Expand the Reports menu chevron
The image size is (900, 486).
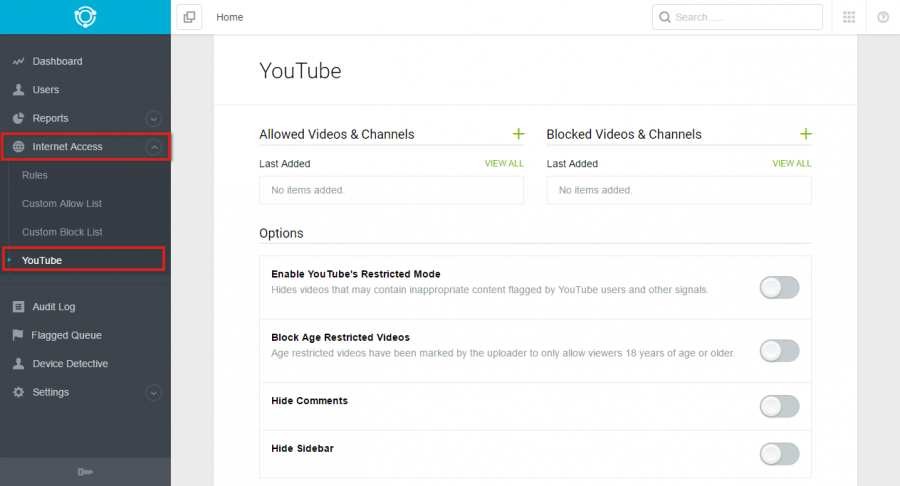click(153, 119)
